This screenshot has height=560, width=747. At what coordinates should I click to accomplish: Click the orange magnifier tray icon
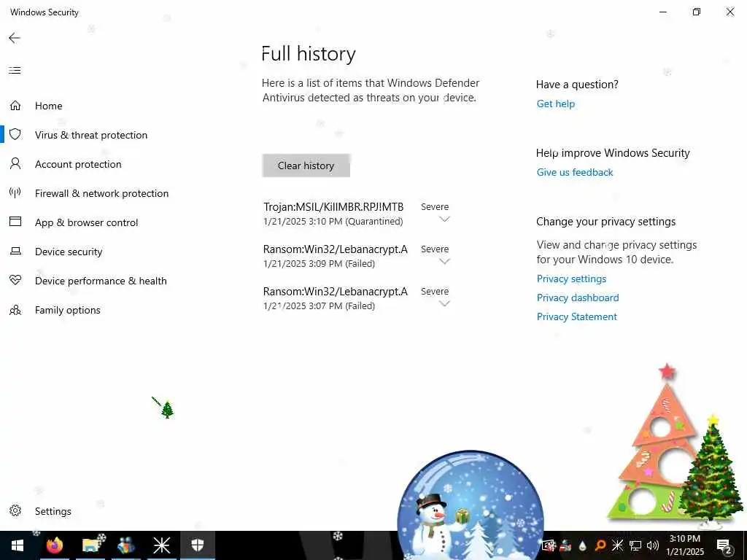[x=600, y=545]
